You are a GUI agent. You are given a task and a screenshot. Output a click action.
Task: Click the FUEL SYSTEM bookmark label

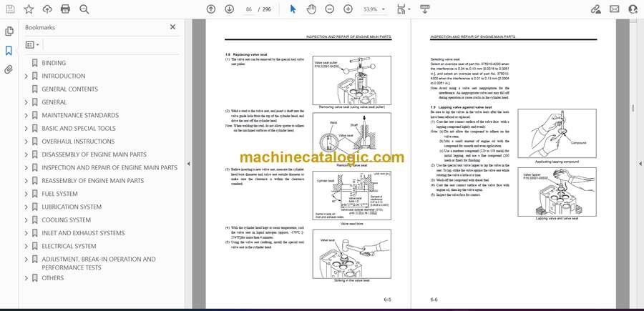click(x=59, y=194)
